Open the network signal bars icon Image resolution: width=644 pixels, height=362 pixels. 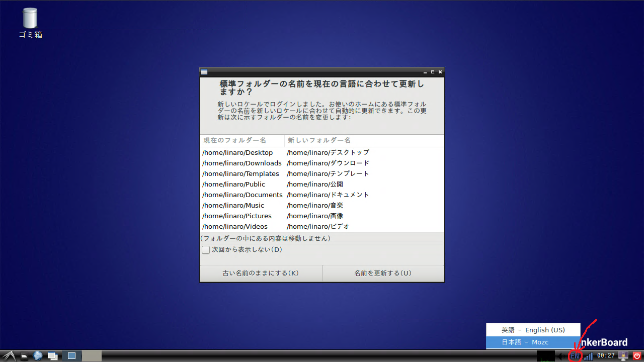coord(588,356)
